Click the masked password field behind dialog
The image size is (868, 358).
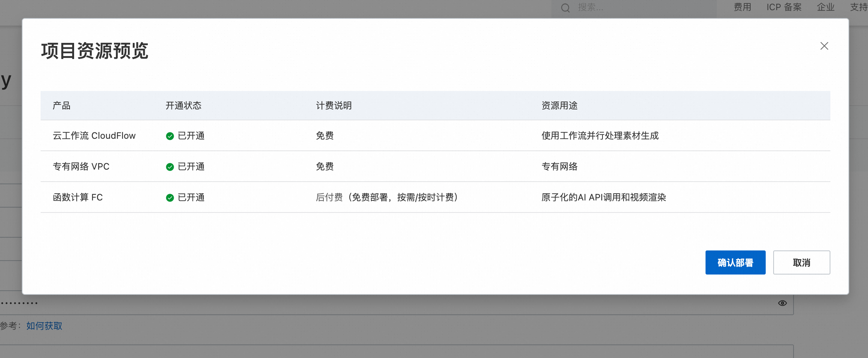(397, 303)
